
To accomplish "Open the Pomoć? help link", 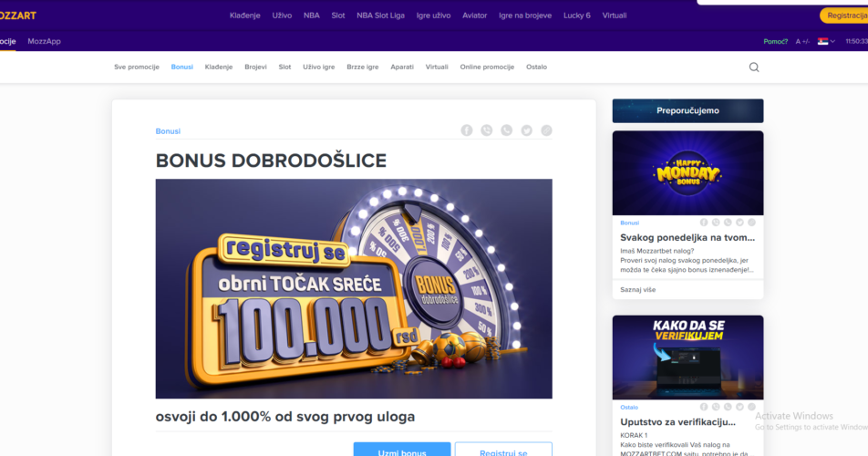I will point(776,42).
